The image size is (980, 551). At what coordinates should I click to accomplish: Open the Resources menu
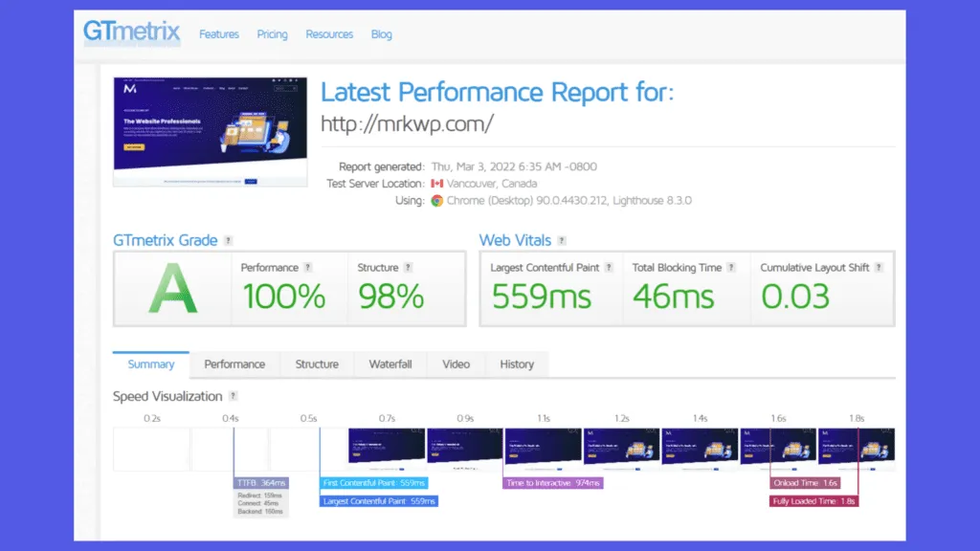pyautogui.click(x=329, y=34)
